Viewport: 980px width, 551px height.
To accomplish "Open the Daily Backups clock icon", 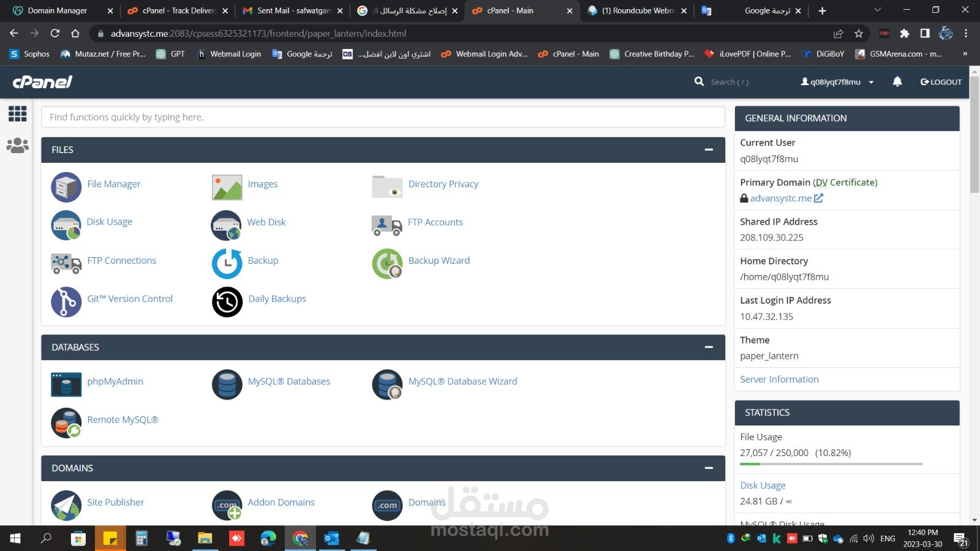I will 227,302.
